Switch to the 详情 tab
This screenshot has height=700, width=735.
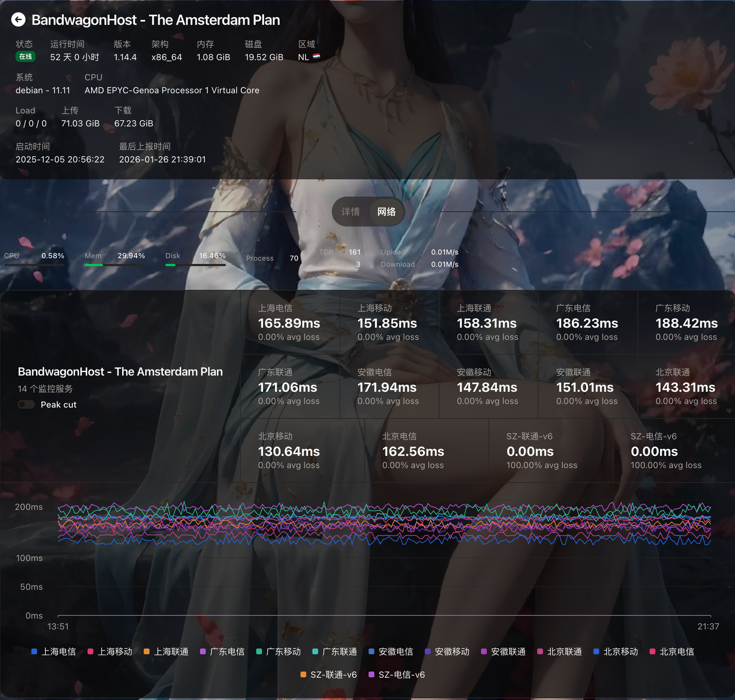(351, 212)
